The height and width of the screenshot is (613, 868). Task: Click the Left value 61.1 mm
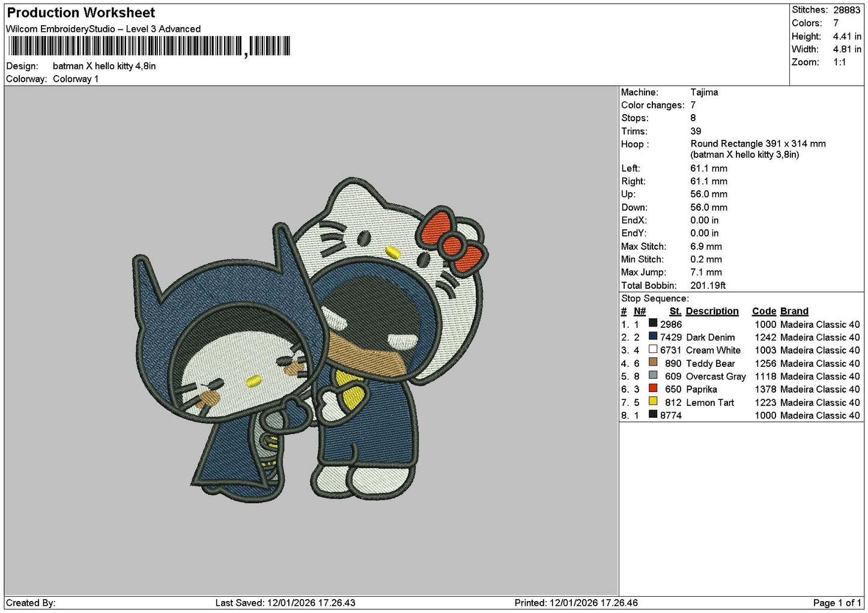coord(709,169)
